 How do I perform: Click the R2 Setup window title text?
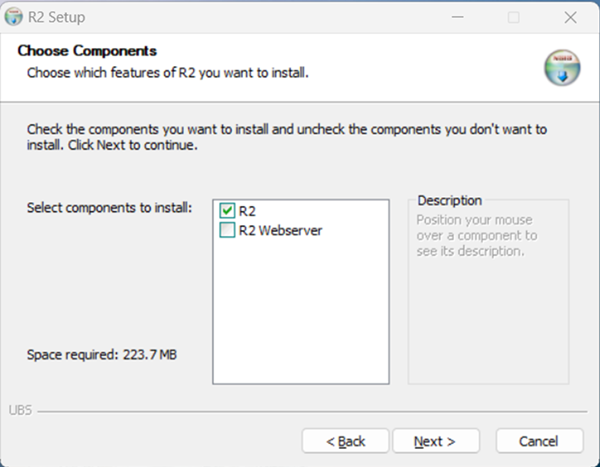tap(57, 17)
